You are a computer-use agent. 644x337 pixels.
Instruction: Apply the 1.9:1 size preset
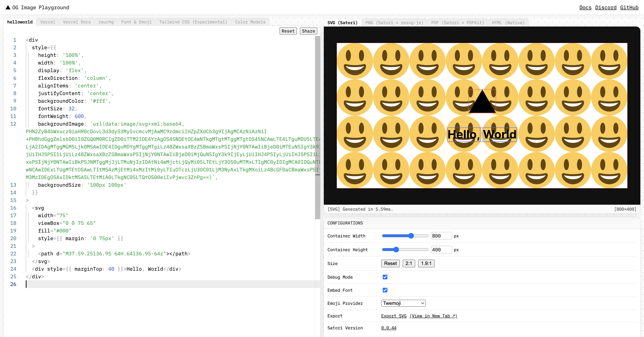426,264
